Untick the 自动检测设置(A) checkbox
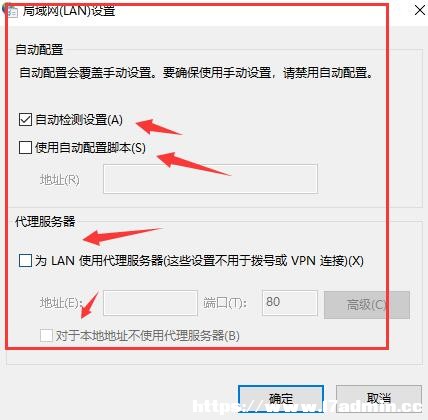The image size is (428, 420). 25,120
